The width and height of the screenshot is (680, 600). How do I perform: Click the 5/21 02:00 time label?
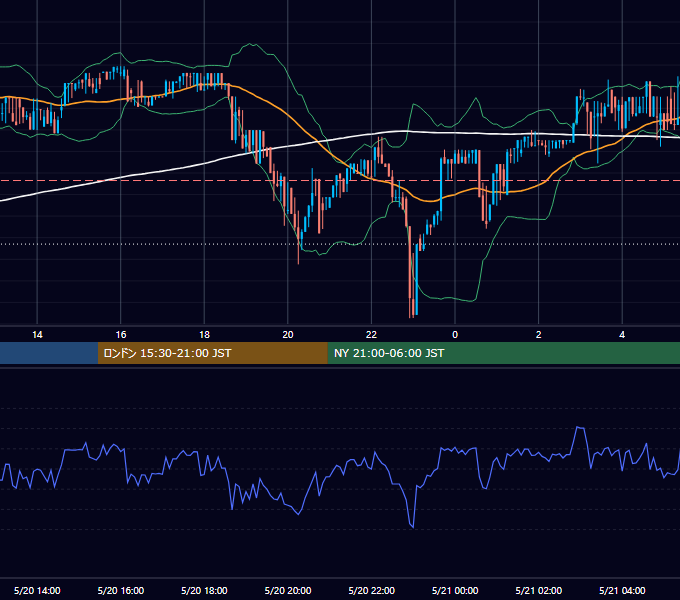tap(539, 590)
